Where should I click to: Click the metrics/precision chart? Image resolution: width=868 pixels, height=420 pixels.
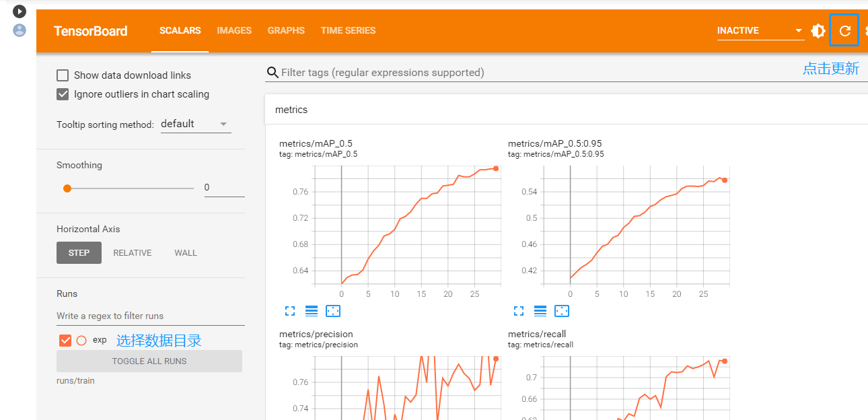407,388
